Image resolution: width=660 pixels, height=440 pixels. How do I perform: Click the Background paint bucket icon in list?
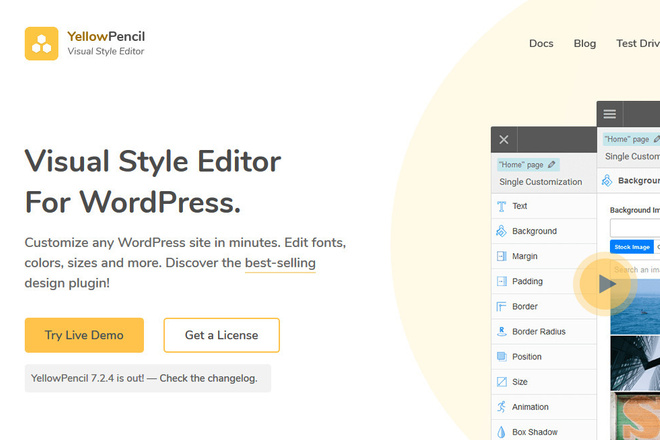[501, 231]
